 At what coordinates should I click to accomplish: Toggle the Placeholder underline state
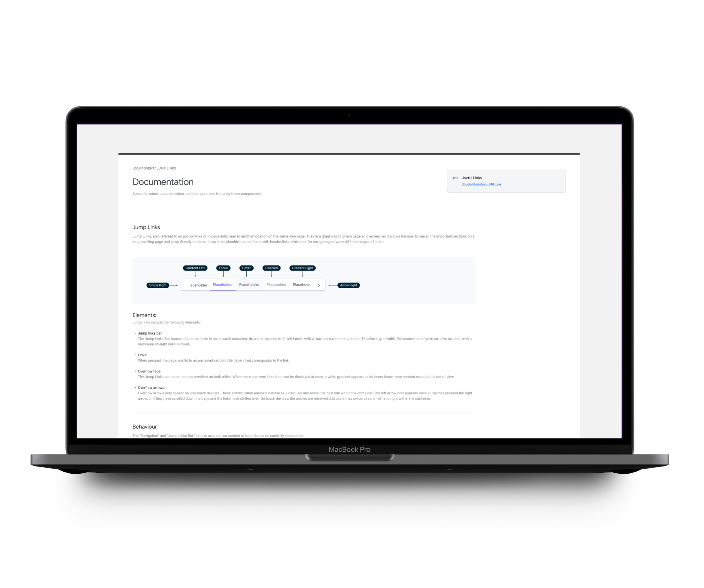click(x=222, y=285)
